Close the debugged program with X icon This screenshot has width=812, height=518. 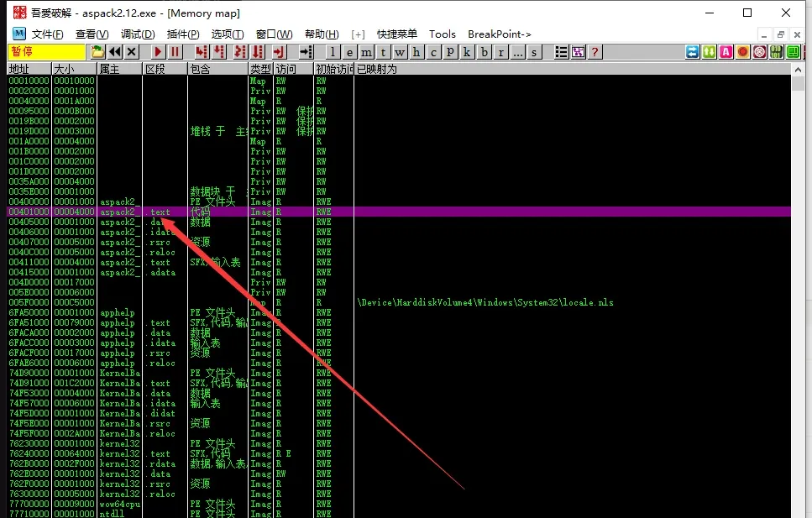tap(132, 52)
